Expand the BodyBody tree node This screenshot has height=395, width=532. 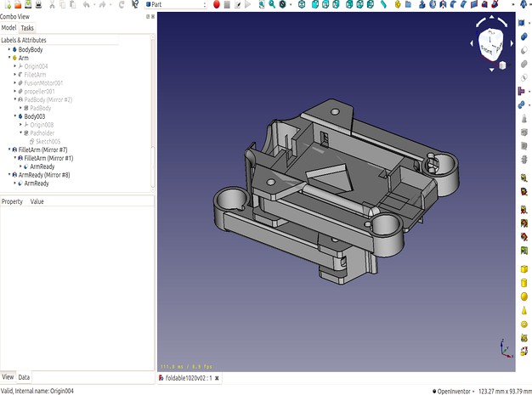[x=9, y=49]
